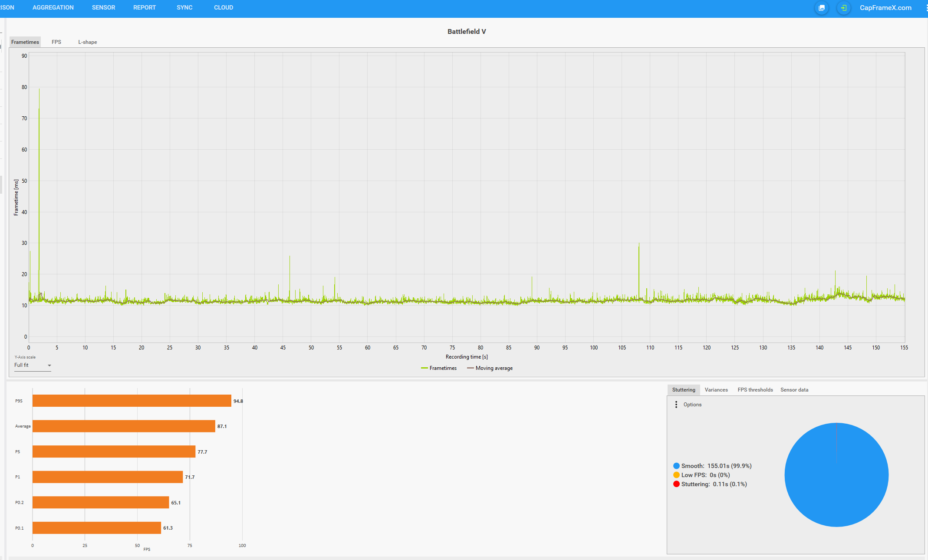Screen dimensions: 928x560
Task: Switch to the L-shape tab
Action: [x=87, y=42]
